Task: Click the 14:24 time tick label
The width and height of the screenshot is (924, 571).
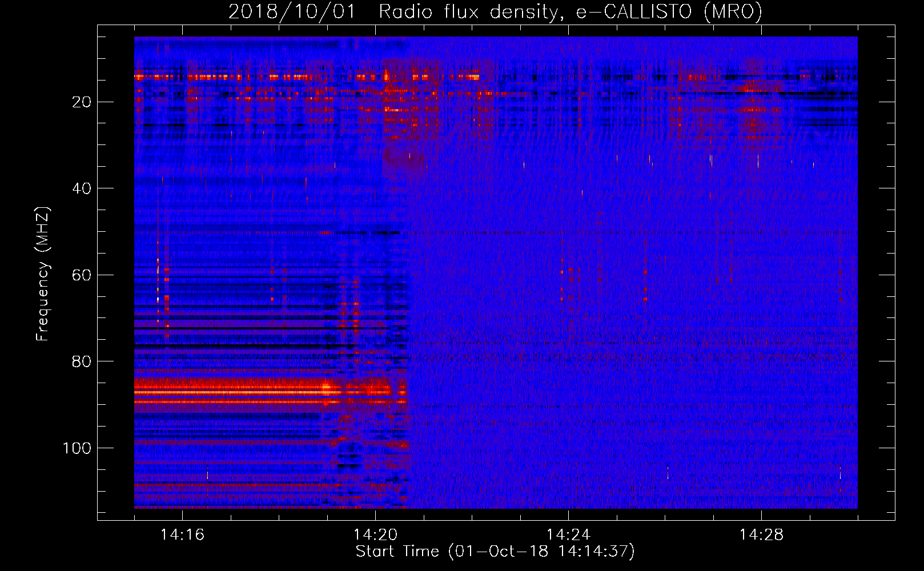Action: point(568,535)
